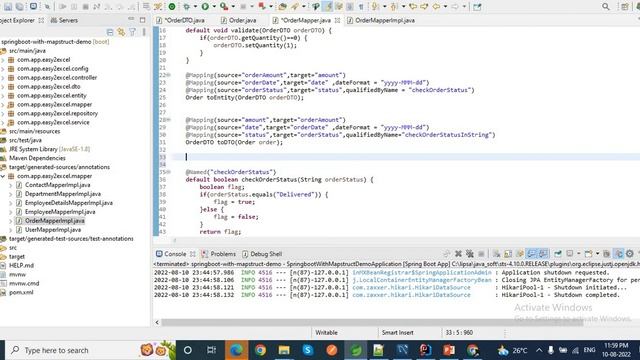Click Remove Launch X in Console toolbar
640x360 pixels.
(x=458, y=254)
